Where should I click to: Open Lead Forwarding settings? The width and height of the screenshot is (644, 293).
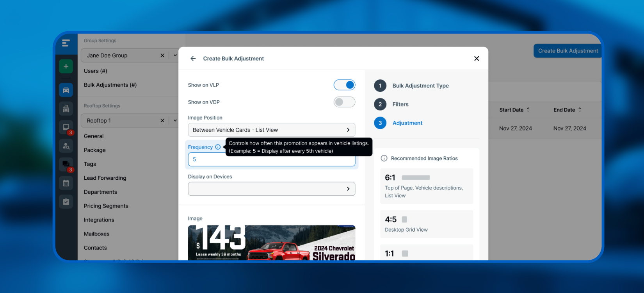[x=105, y=178]
